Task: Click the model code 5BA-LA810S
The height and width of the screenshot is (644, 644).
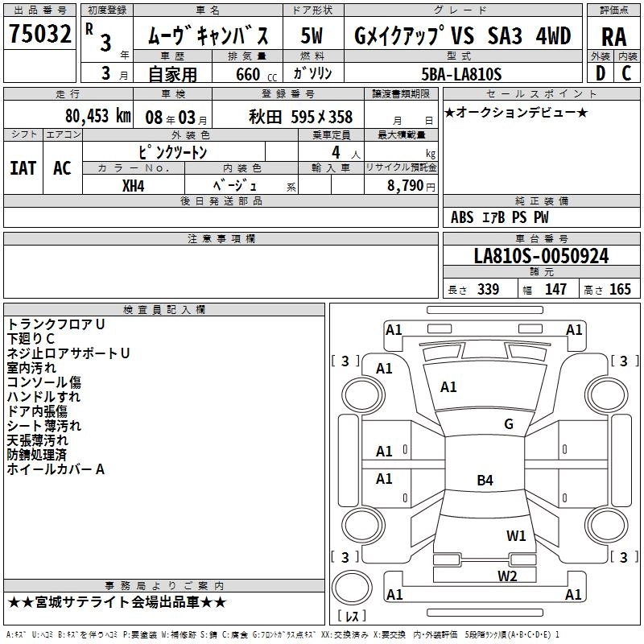Action: pos(462,74)
